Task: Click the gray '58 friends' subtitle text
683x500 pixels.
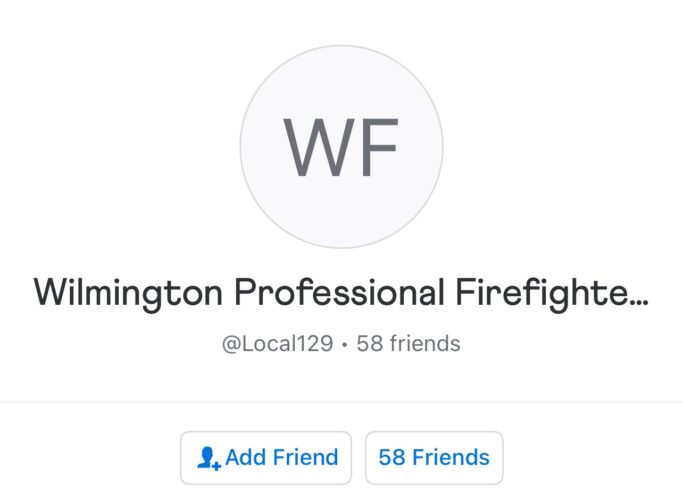Action: coord(409,344)
